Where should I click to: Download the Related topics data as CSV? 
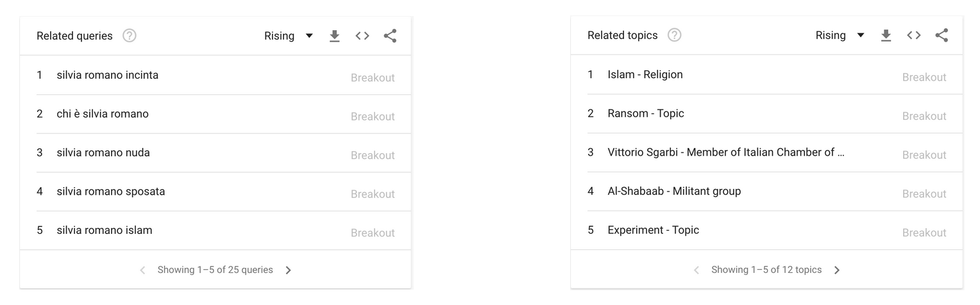coord(886,35)
